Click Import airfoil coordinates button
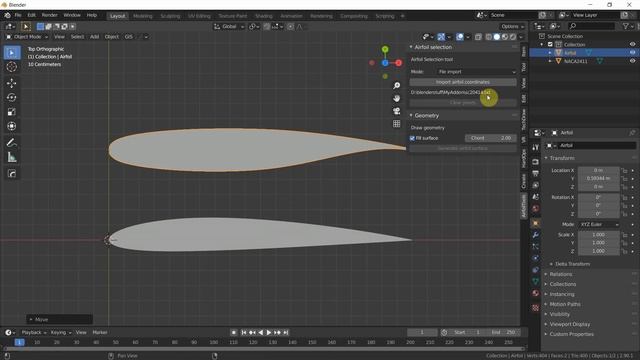Viewport: 640px width, 360px height. click(463, 82)
